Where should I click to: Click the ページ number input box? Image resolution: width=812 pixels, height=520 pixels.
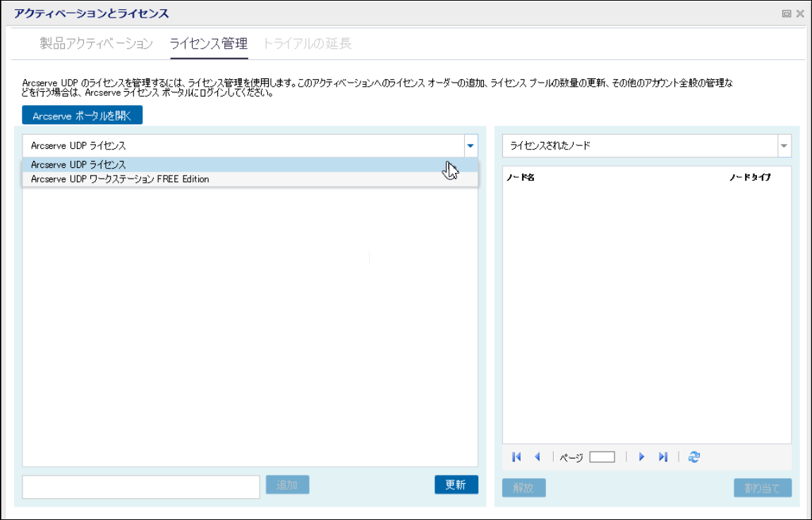(x=602, y=456)
